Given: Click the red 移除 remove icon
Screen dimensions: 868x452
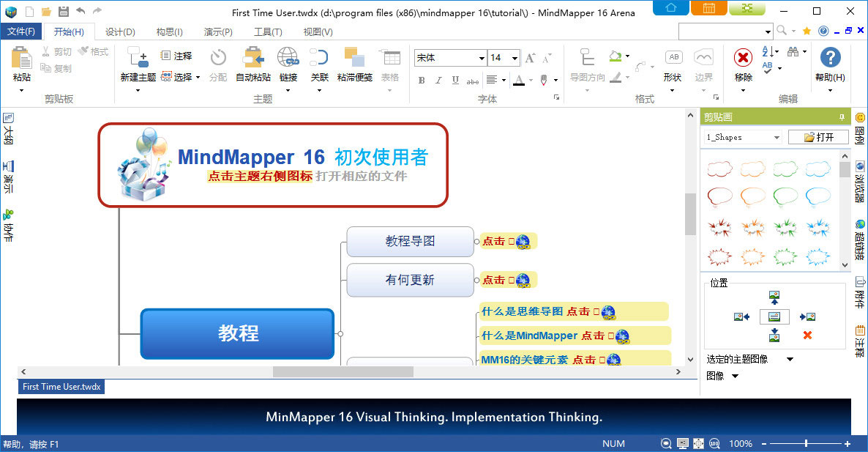Looking at the screenshot, I should click(x=743, y=58).
